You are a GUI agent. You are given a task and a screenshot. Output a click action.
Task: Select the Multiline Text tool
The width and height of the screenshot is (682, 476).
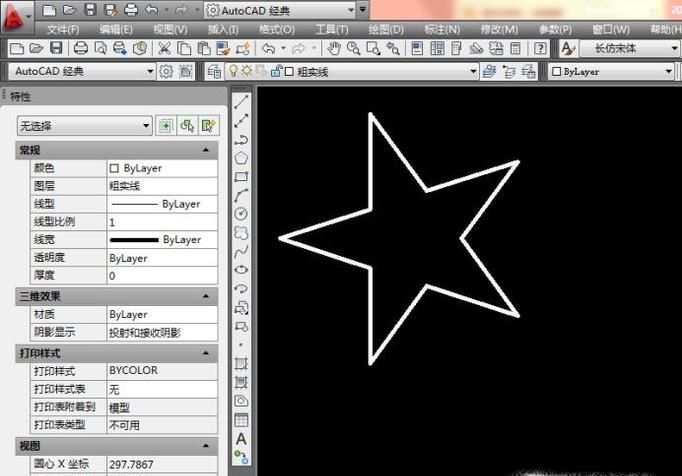pyautogui.click(x=241, y=438)
